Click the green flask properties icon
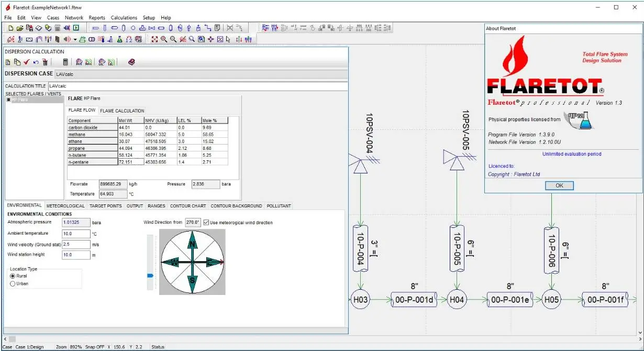The height and width of the screenshot is (351, 644). (x=120, y=39)
